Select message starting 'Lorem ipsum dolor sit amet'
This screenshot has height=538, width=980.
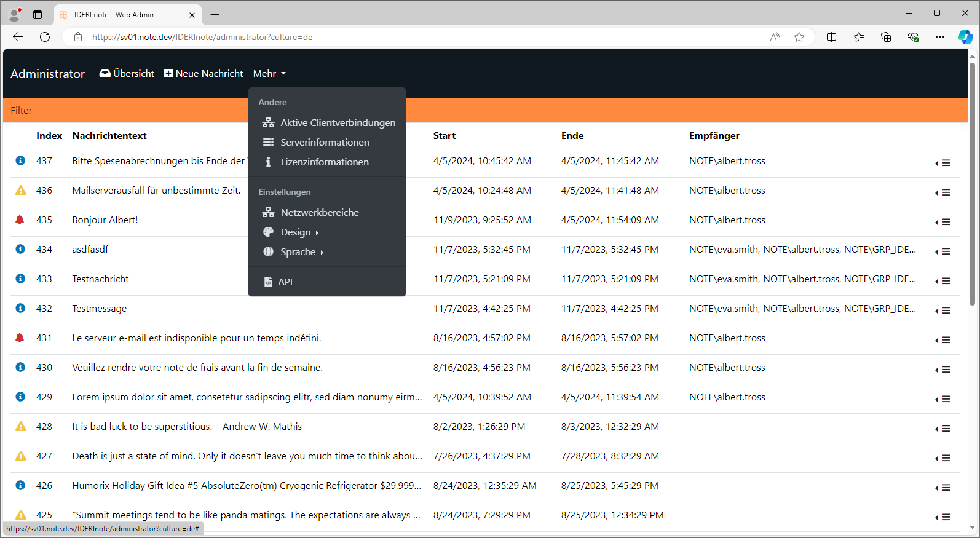point(247,397)
